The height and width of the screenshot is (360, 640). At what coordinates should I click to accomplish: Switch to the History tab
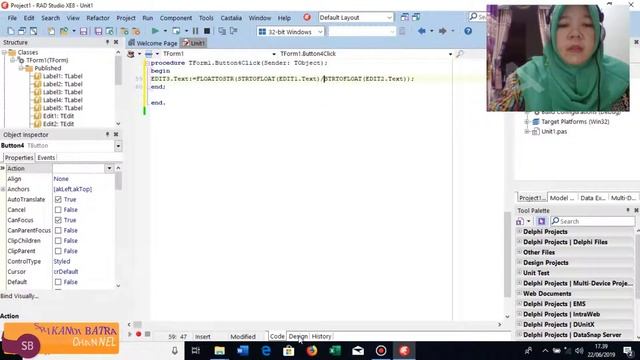(321, 336)
